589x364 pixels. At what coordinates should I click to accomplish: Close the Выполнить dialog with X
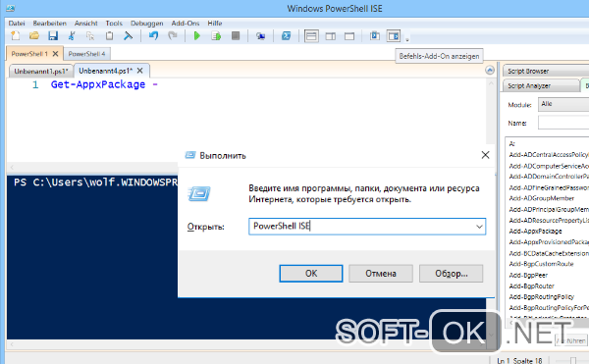point(485,155)
